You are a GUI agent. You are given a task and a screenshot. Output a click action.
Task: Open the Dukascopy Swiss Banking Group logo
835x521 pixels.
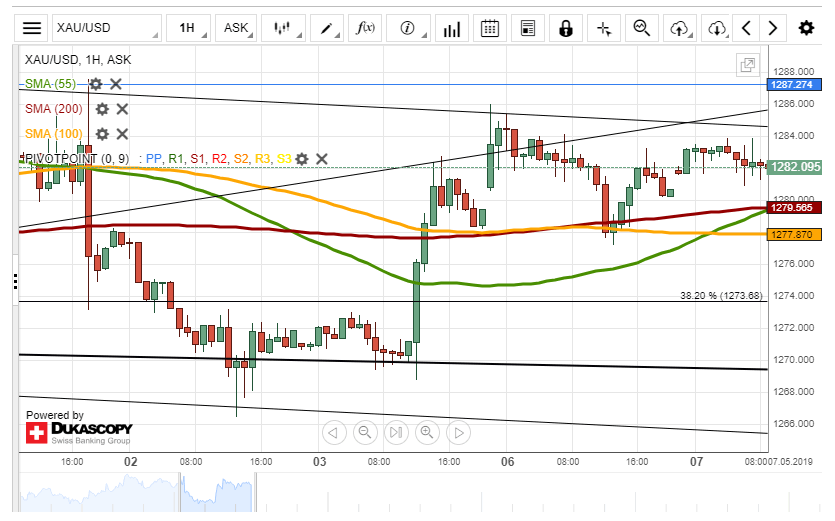(79, 433)
